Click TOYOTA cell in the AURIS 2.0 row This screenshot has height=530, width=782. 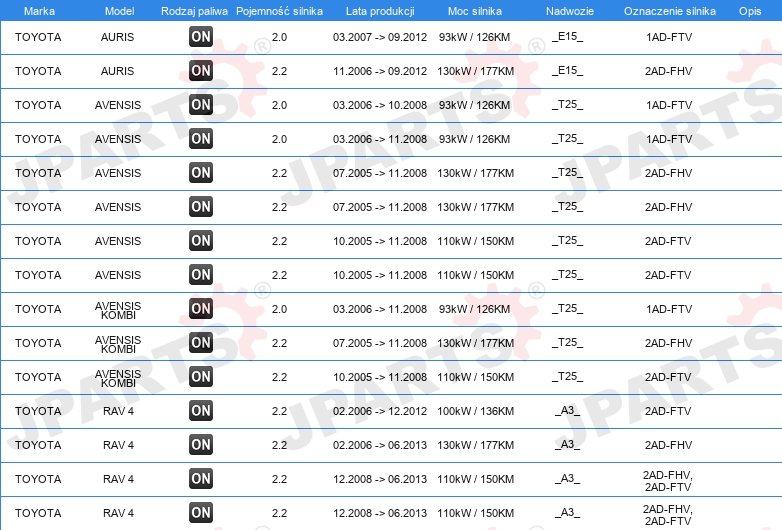click(x=38, y=37)
